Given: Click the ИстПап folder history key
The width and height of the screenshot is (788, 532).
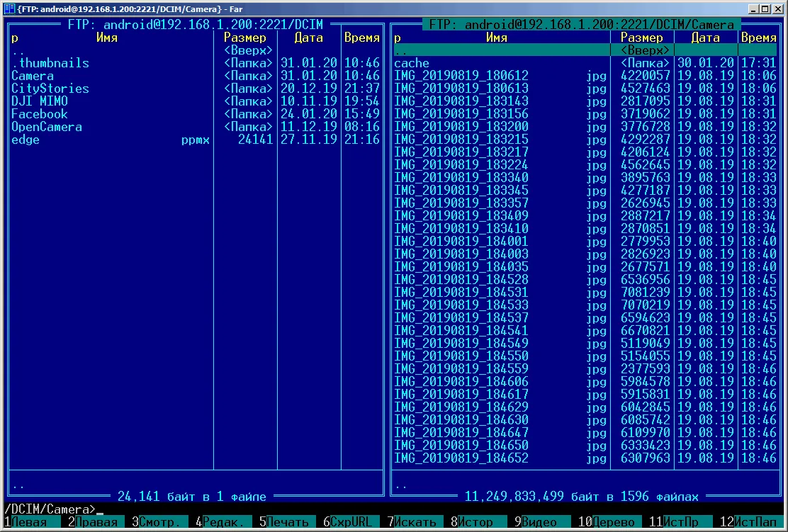Looking at the screenshot, I should point(760,522).
